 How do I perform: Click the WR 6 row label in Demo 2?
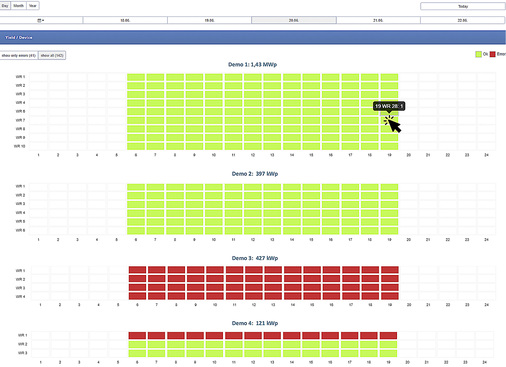(x=21, y=230)
